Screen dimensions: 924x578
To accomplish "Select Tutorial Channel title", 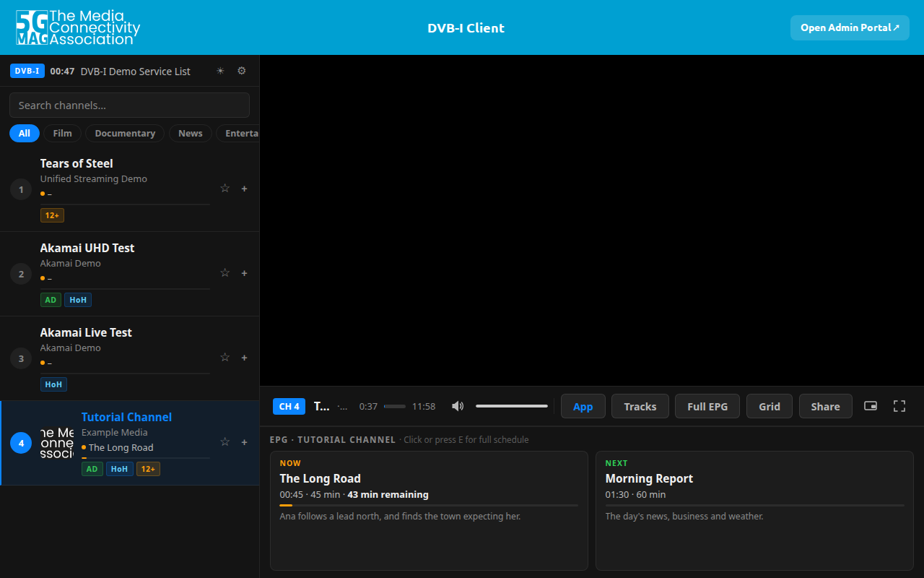I will click(126, 417).
